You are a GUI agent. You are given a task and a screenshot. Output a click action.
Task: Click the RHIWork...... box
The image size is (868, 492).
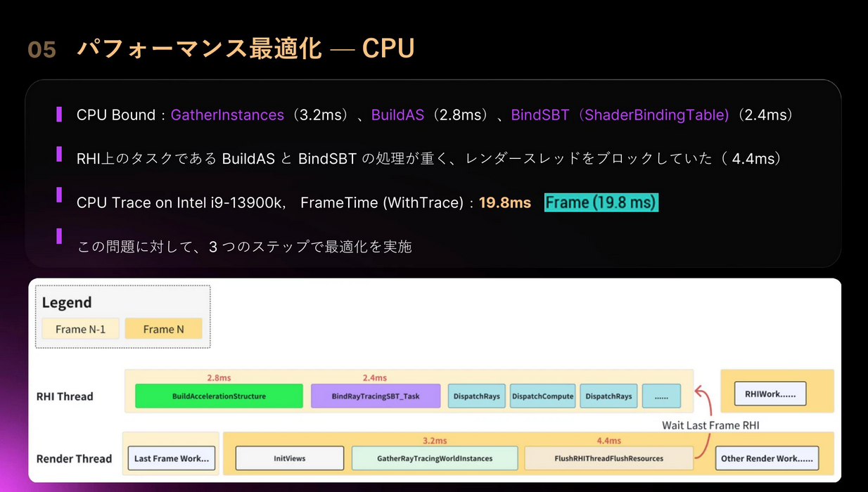770,394
